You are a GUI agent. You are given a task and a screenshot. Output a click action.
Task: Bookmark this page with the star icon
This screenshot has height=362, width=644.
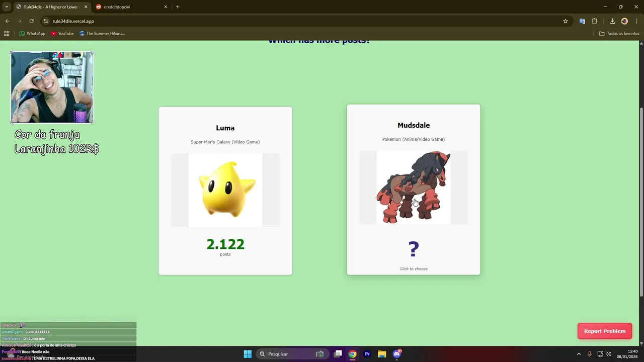(566, 21)
